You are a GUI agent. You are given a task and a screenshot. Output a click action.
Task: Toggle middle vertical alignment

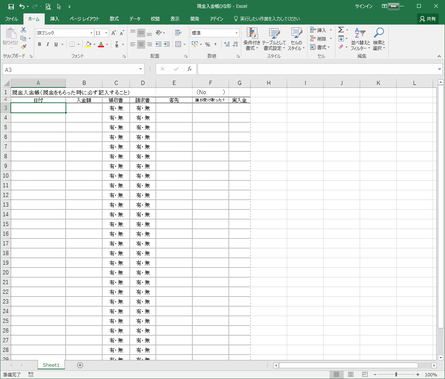click(141, 33)
